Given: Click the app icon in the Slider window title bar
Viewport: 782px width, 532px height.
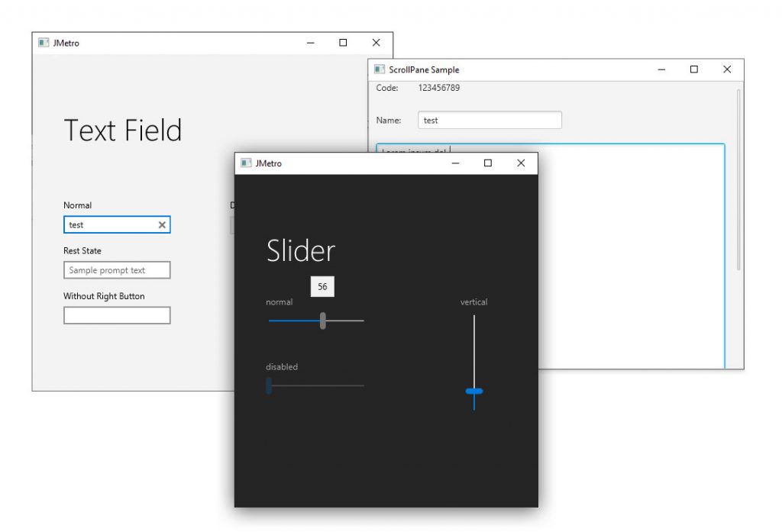Looking at the screenshot, I should point(246,163).
